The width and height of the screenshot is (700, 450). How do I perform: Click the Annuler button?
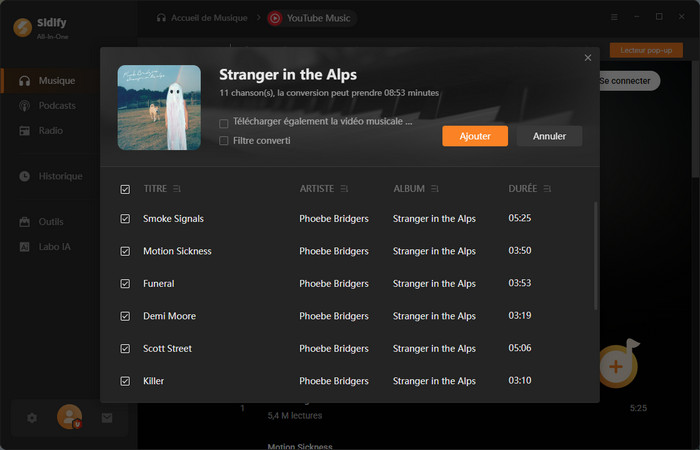tap(549, 136)
